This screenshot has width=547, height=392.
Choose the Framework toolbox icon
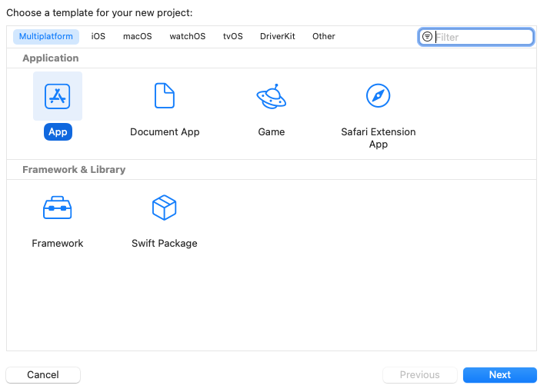[58, 208]
